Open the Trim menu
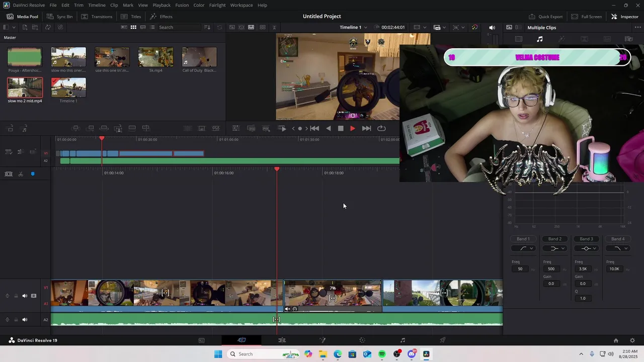This screenshot has width=644, height=362. (78, 5)
